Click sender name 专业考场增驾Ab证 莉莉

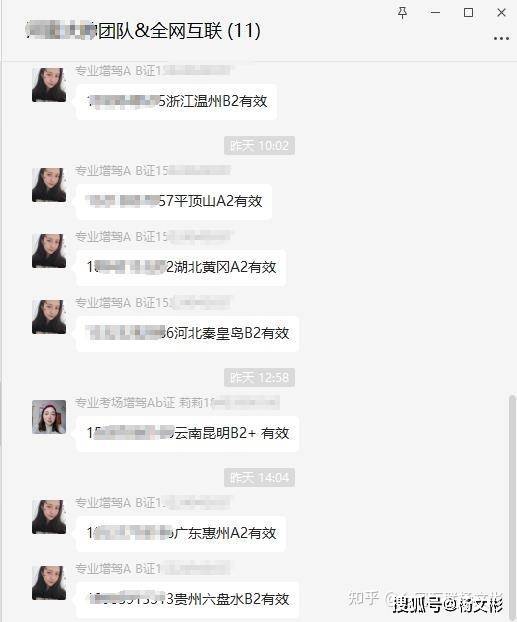coord(145,403)
